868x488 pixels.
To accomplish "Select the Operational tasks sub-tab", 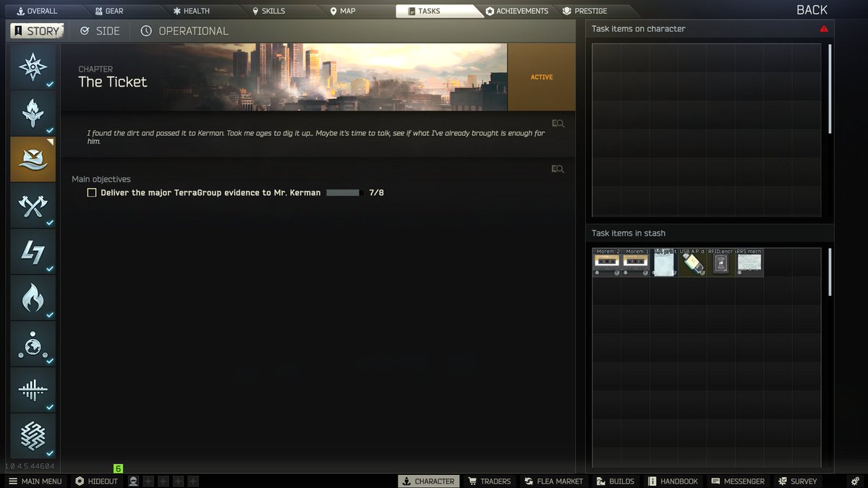I will [184, 31].
